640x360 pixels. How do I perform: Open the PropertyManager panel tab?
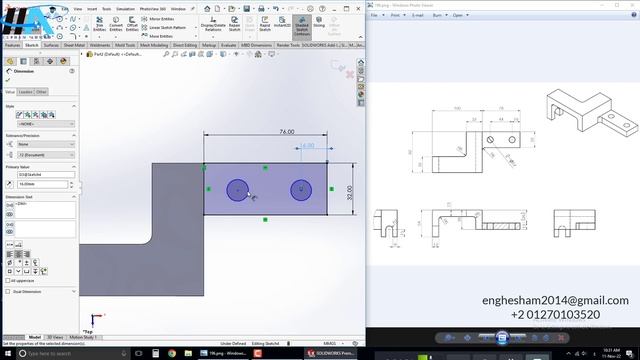[x=23, y=61]
